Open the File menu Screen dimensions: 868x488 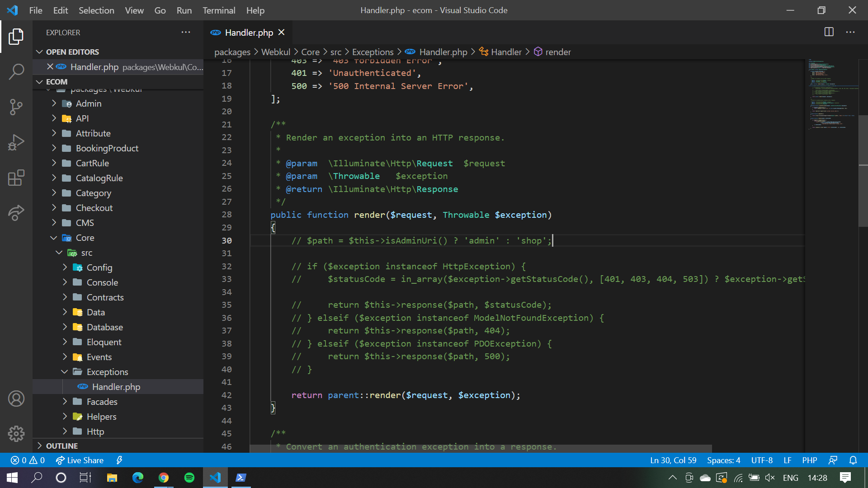tap(36, 10)
